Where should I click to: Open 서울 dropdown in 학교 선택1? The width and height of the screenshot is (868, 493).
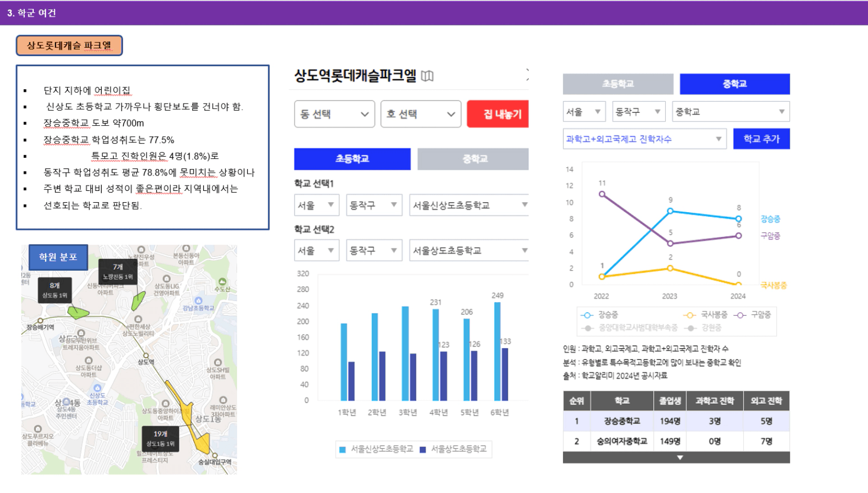coord(316,205)
